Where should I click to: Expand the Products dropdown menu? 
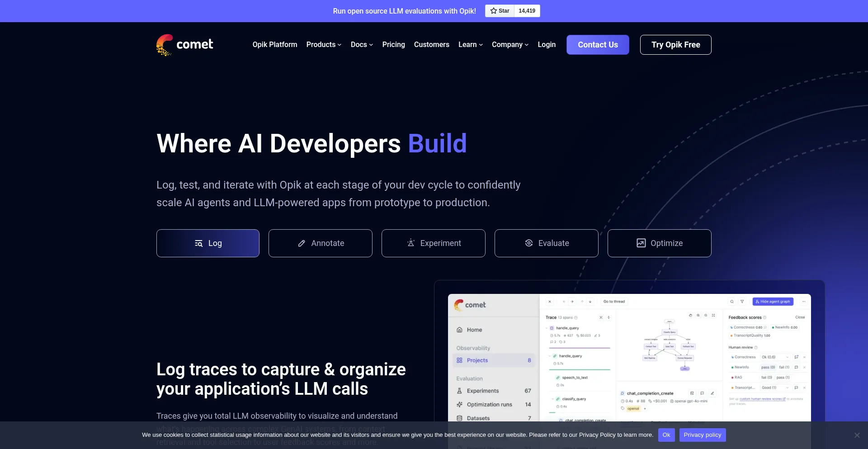[324, 45]
